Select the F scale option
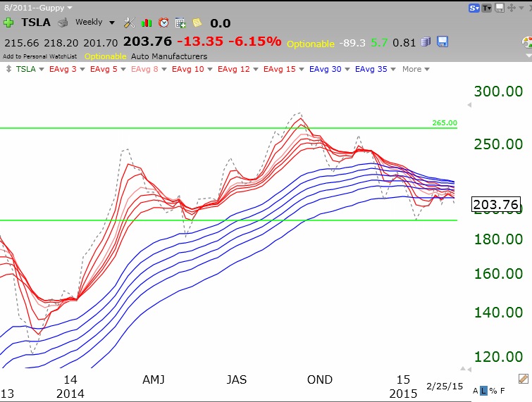 [502, 391]
